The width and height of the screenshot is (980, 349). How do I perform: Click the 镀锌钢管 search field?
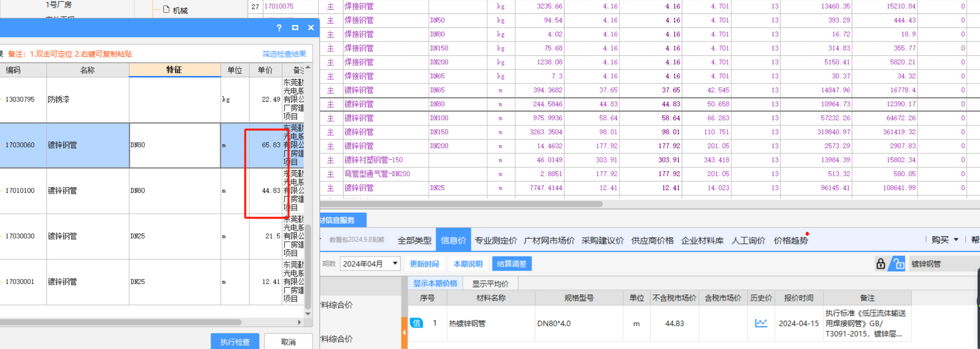click(x=944, y=264)
